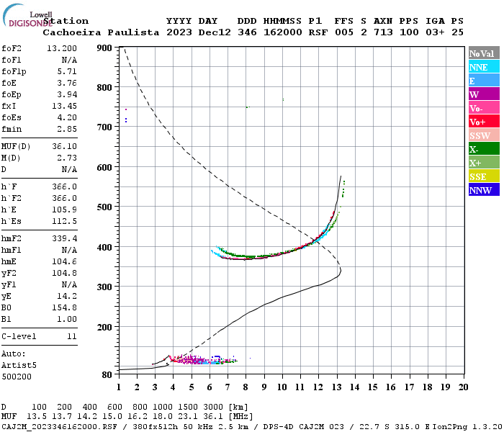Click the foEs value 4.20
The image size is (504, 432).
click(67, 117)
